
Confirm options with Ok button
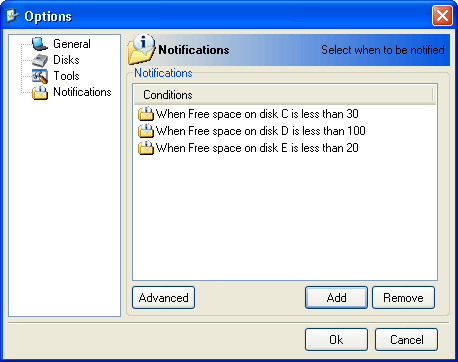point(336,339)
